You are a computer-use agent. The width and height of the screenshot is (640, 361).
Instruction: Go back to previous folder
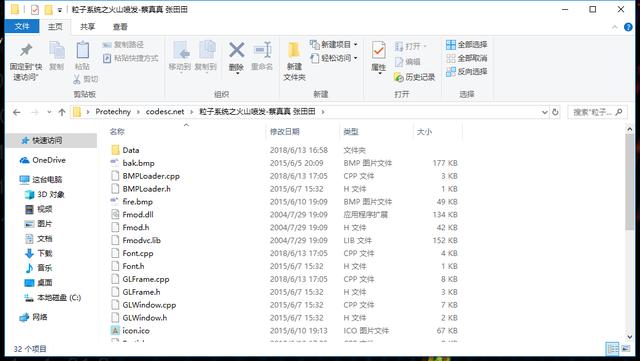click(x=16, y=112)
